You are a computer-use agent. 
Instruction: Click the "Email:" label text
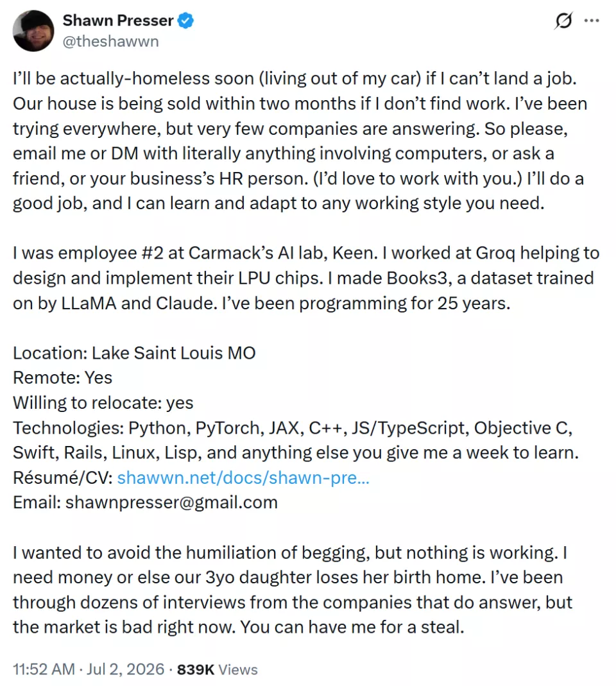[x=37, y=502]
